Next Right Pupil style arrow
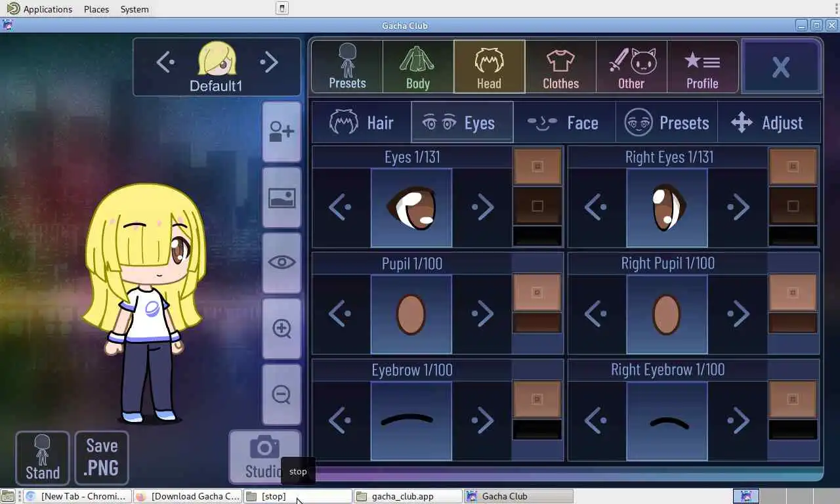Screen dimensions: 840x504 pos(738,314)
